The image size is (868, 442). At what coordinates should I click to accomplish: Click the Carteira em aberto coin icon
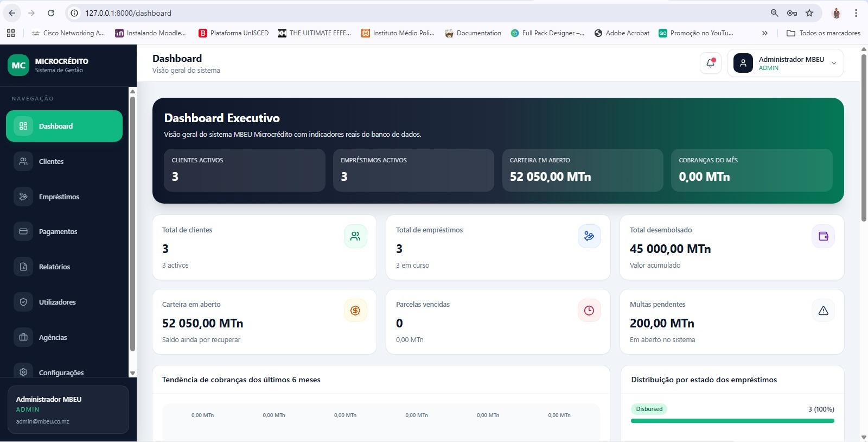(x=355, y=311)
